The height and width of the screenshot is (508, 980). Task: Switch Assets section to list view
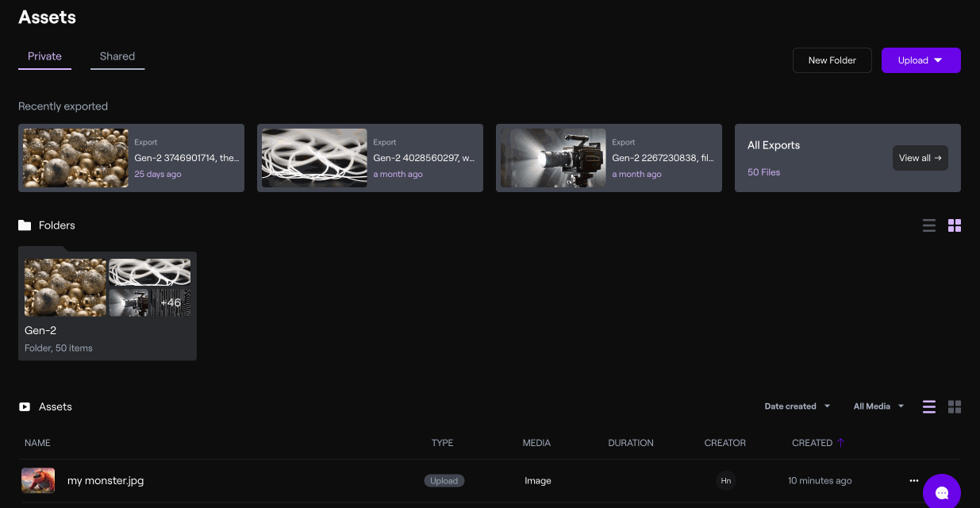coord(929,406)
